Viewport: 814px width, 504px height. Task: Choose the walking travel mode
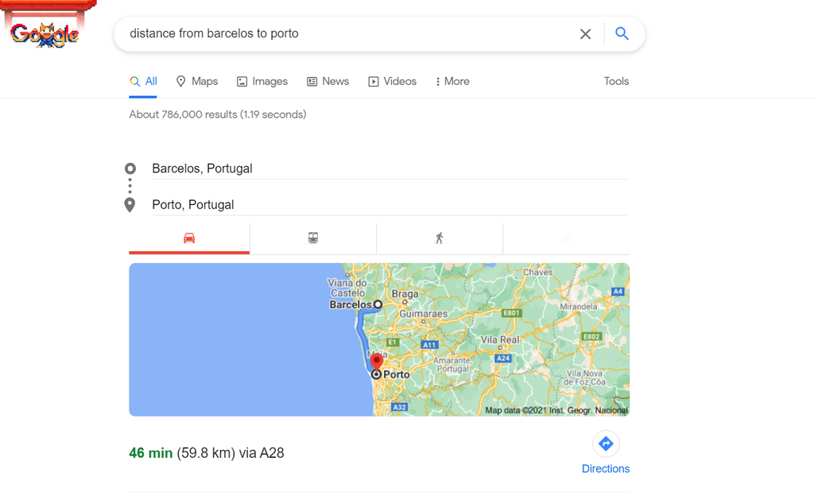coord(439,238)
